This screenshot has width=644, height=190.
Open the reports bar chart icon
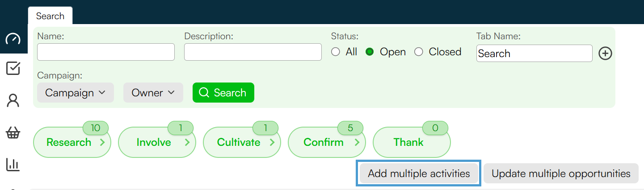pyautogui.click(x=13, y=164)
